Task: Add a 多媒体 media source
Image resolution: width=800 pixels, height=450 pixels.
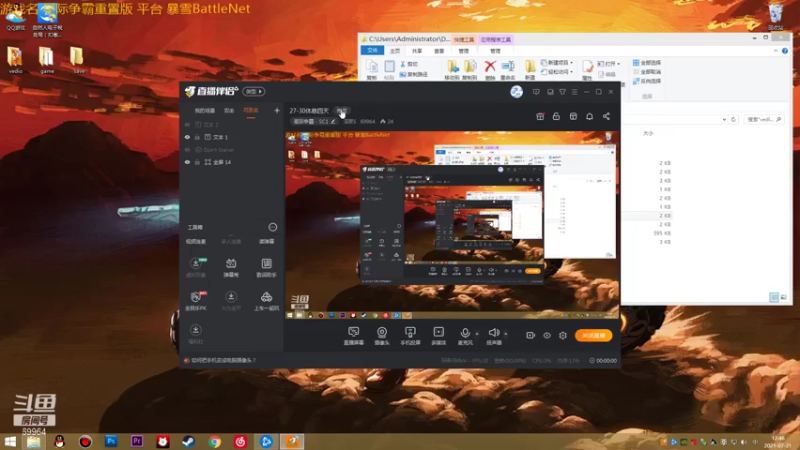Action: pyautogui.click(x=438, y=336)
